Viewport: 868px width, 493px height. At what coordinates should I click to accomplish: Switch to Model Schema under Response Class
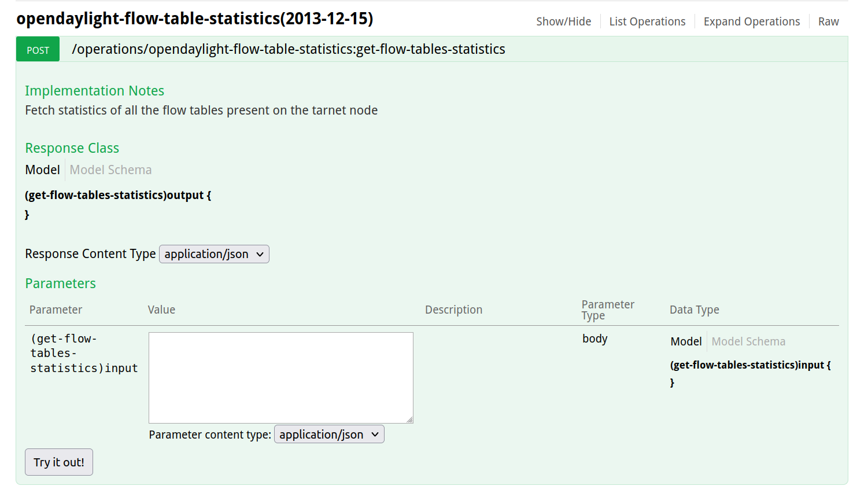[110, 170]
